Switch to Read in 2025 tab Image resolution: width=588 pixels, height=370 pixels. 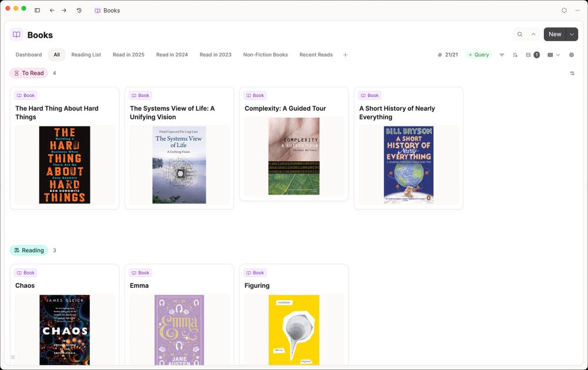click(129, 55)
